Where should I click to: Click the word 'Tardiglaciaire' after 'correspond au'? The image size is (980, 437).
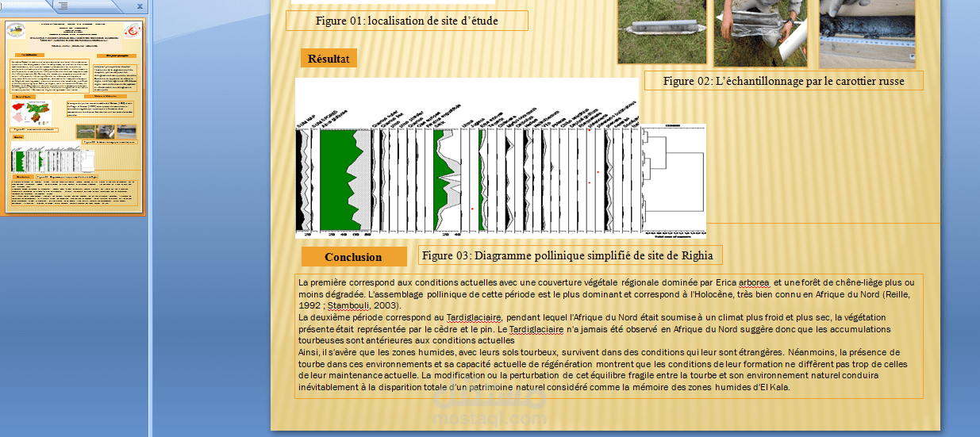click(x=474, y=317)
